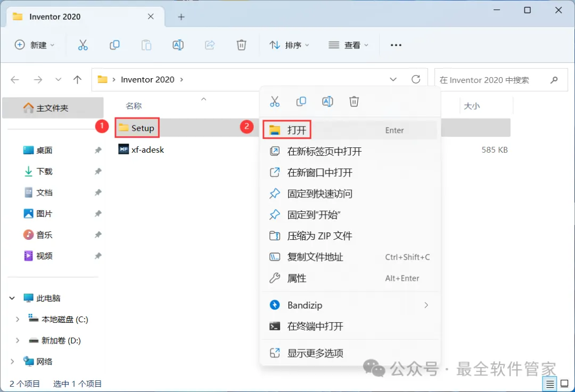Open address bar history dropdown

(393, 79)
